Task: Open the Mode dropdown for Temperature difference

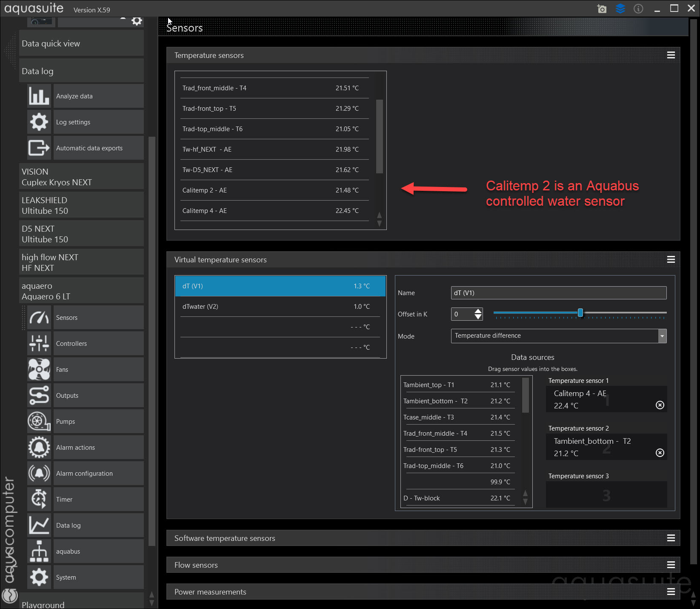Action: point(662,336)
